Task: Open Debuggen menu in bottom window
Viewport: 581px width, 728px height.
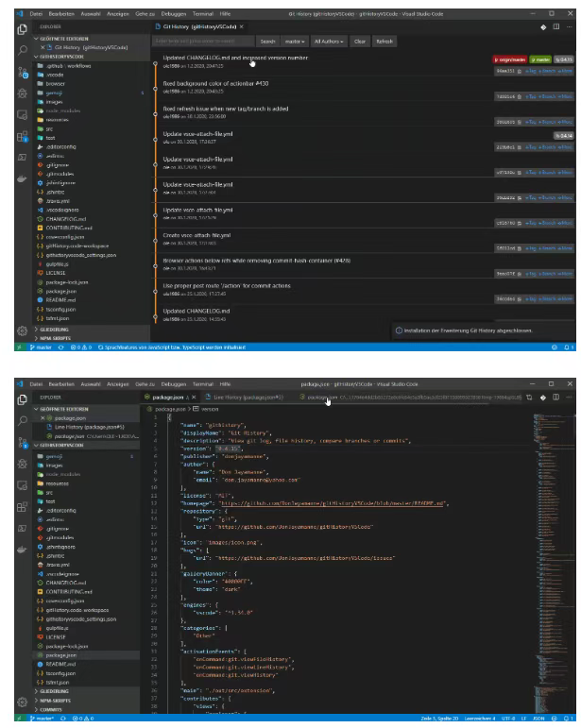Action: pyautogui.click(x=174, y=384)
